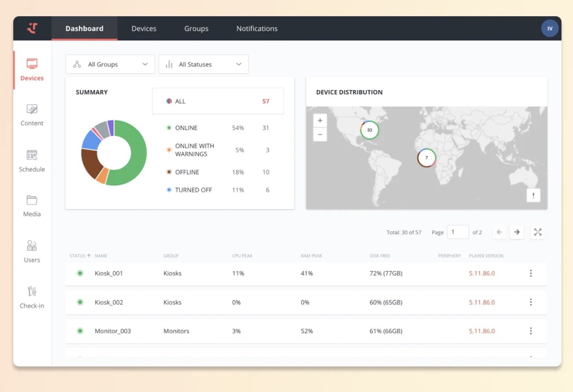Switch to the Groups tab
Viewport: 573px width, 392px height.
196,29
